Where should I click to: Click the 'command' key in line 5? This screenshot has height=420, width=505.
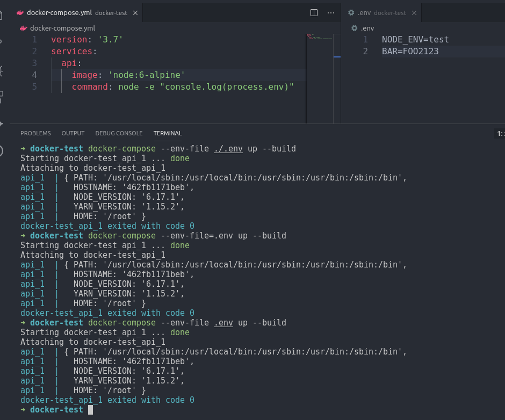[90, 87]
